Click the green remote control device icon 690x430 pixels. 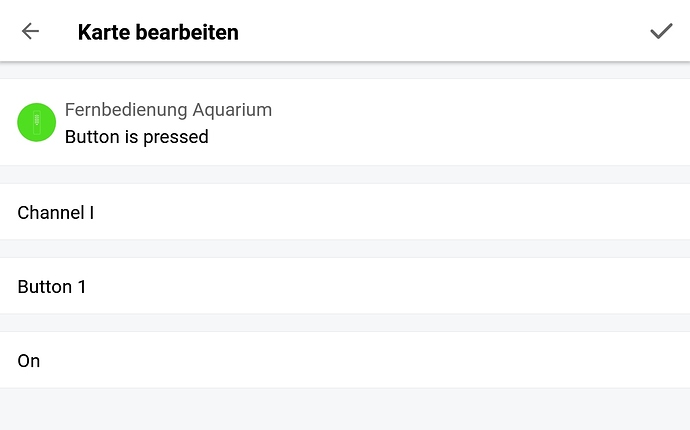point(36,122)
